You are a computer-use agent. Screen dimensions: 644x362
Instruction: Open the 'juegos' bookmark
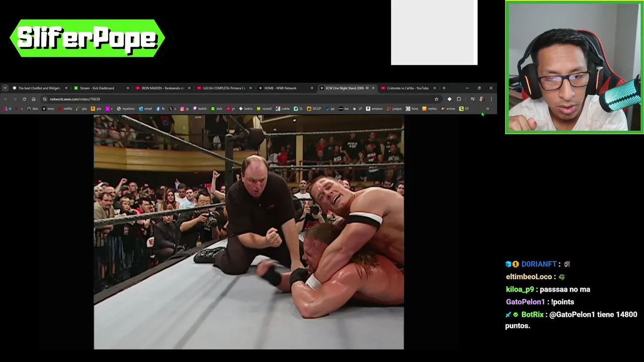[394, 109]
